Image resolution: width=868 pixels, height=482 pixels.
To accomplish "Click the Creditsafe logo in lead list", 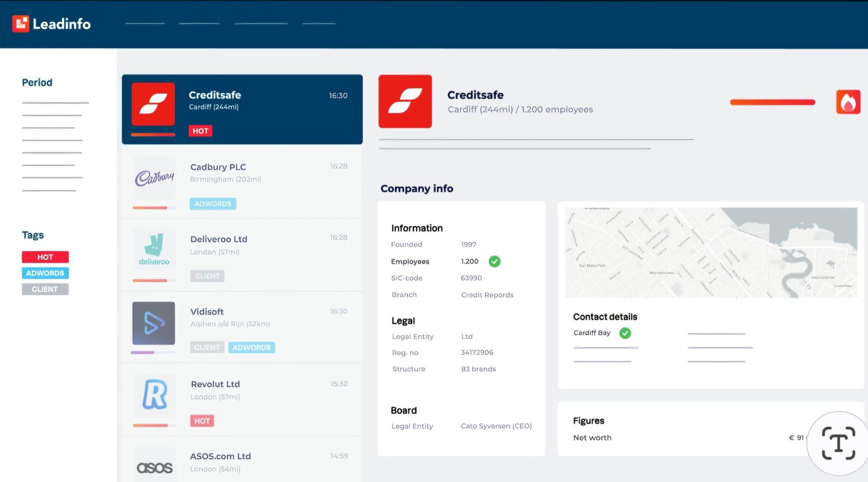I will (153, 104).
